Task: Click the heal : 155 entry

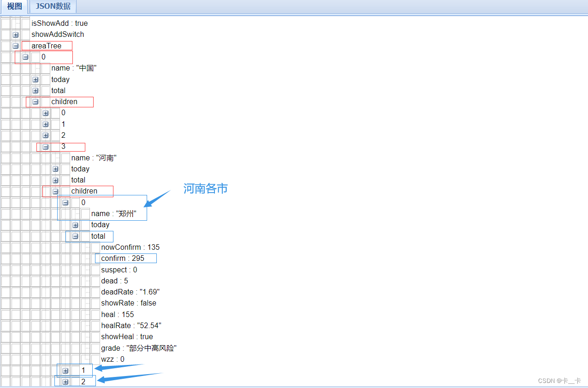Action: click(x=118, y=315)
